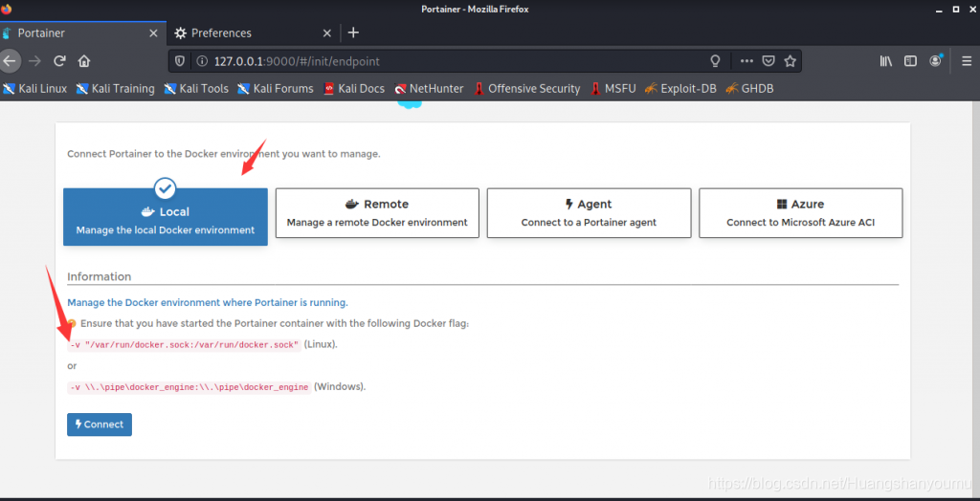This screenshot has height=501, width=980.
Task: Select the Remote Docker environment option
Action: click(377, 213)
